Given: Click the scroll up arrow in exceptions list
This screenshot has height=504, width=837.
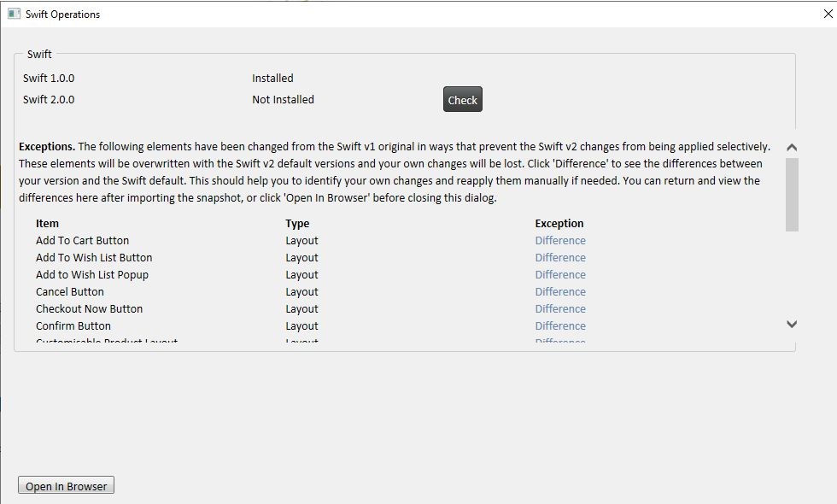Looking at the screenshot, I should pos(792,148).
